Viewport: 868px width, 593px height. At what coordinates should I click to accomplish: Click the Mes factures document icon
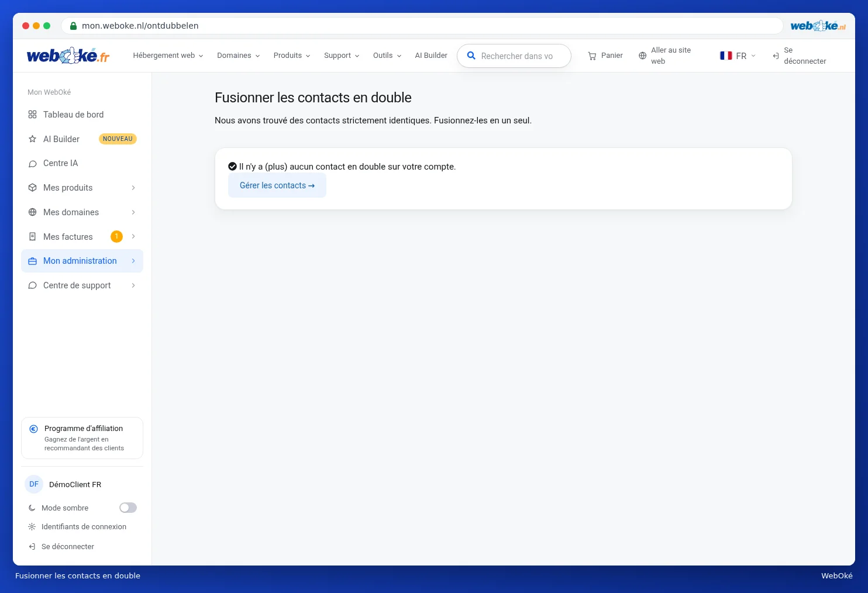33,237
